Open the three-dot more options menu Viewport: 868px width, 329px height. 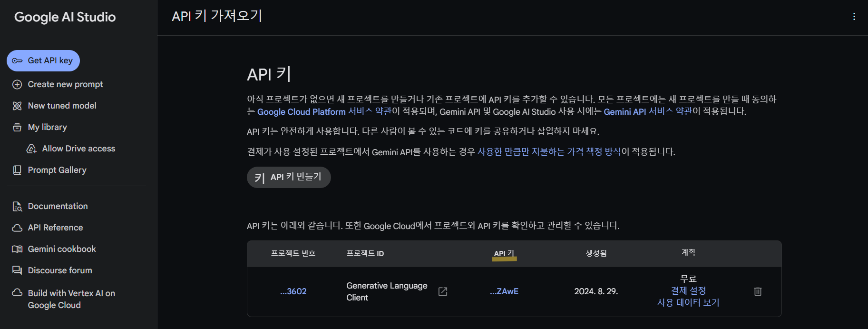point(854,17)
